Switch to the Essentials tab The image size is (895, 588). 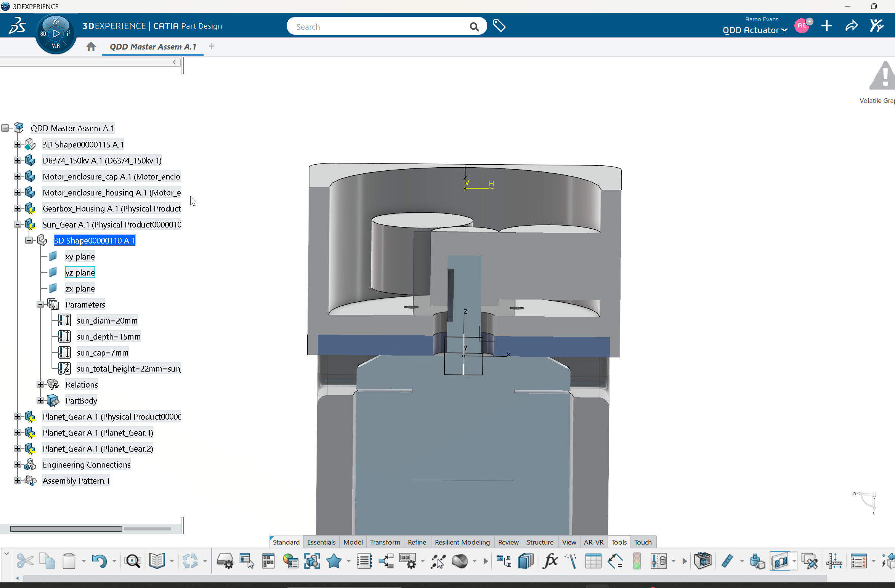(321, 542)
